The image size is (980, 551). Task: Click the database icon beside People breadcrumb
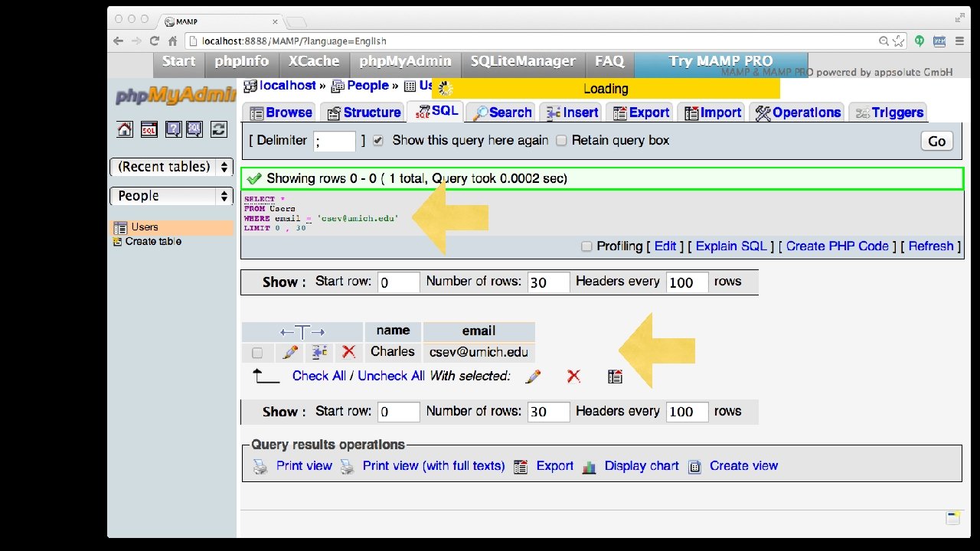pos(338,86)
